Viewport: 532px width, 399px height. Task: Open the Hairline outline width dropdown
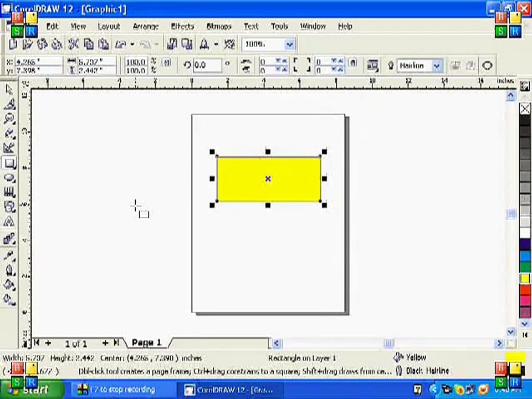[437, 66]
